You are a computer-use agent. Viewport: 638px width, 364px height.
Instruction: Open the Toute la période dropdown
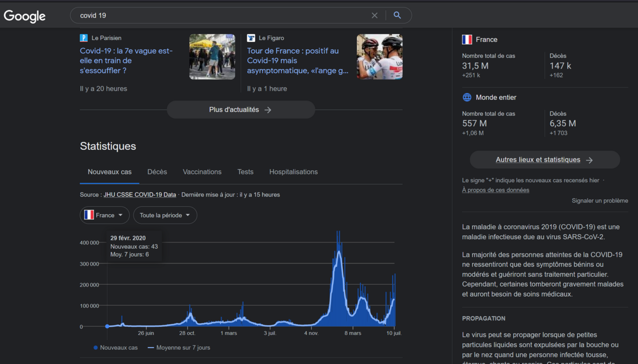coord(165,215)
